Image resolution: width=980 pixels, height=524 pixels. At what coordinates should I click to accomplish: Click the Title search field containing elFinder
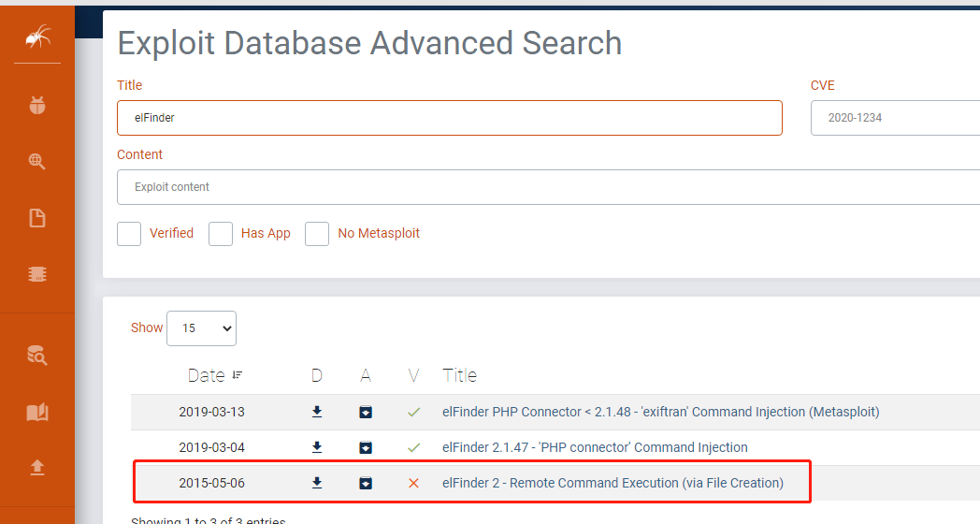click(x=450, y=118)
